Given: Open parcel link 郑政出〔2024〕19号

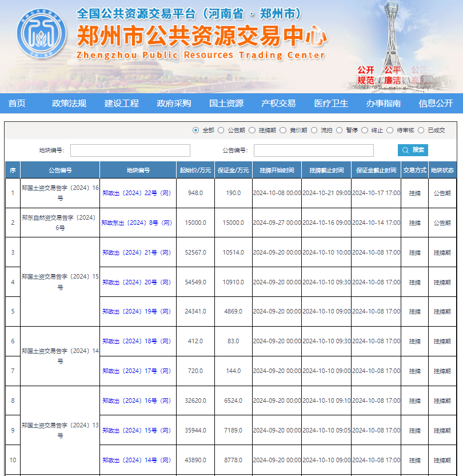Looking at the screenshot, I should click(137, 312).
